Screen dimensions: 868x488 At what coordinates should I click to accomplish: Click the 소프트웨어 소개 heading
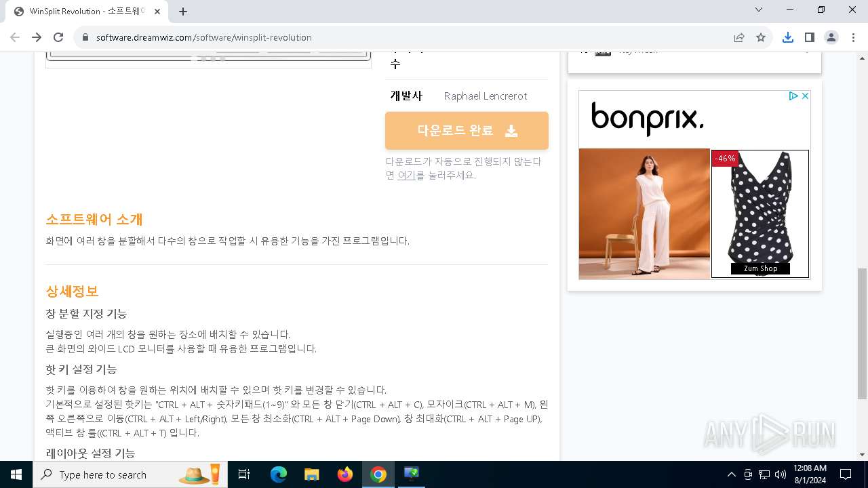pos(94,220)
